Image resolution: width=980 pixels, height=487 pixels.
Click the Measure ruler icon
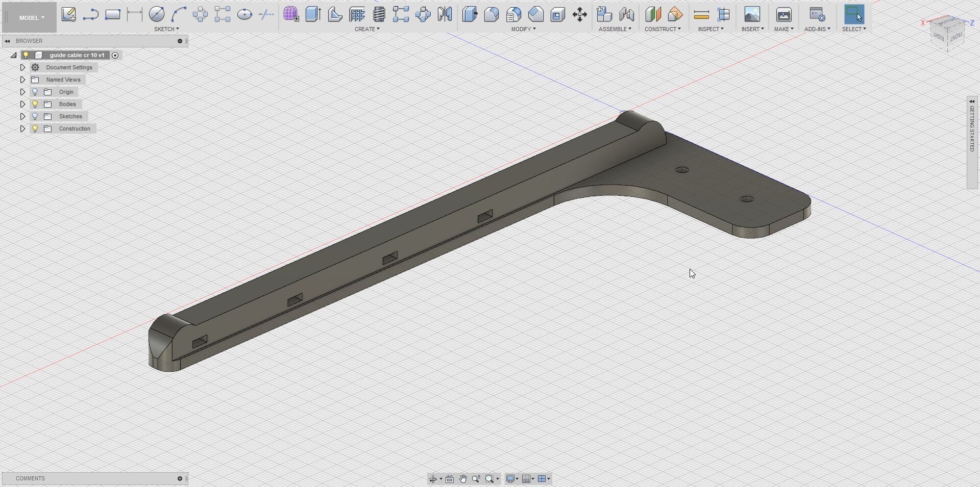pyautogui.click(x=701, y=14)
